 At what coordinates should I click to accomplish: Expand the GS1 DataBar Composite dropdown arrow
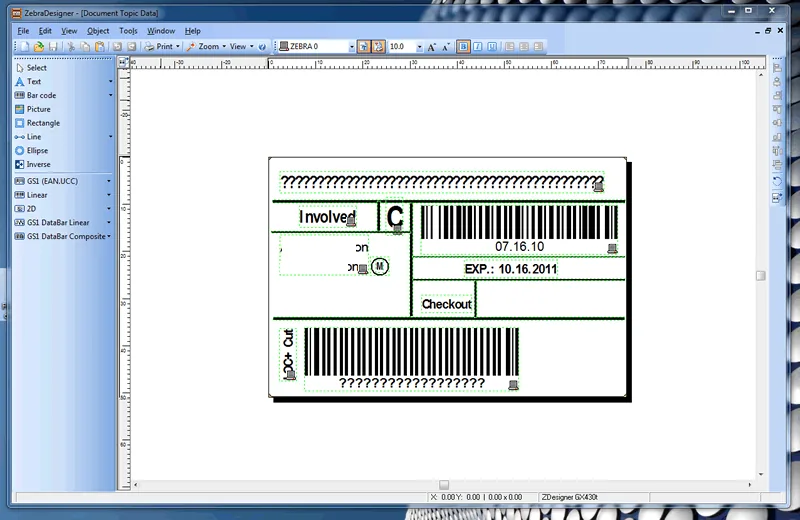(109, 236)
